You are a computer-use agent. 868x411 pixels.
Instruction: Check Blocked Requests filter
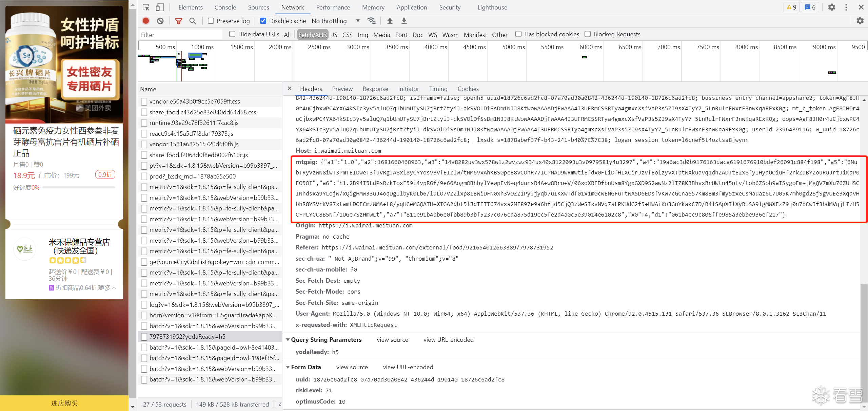588,34
